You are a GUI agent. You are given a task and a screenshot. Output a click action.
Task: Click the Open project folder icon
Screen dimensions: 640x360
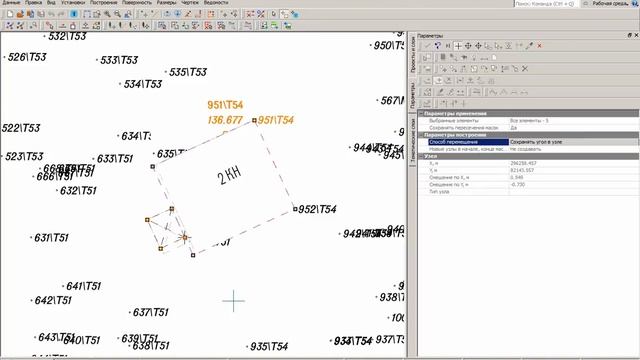(x=20, y=14)
